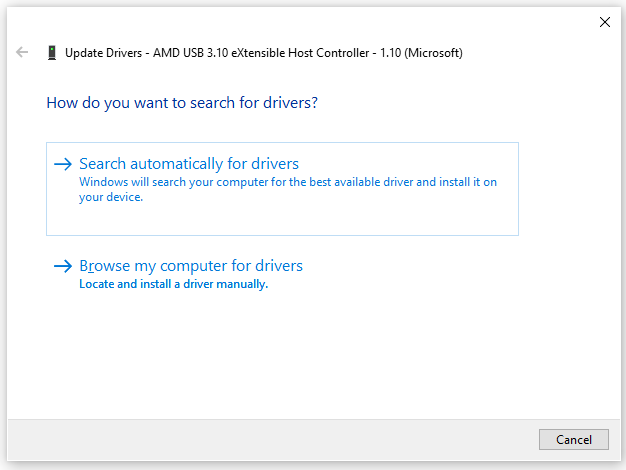Click the device icon beside Update Drivers title
This screenshot has width=626, height=470.
click(52, 53)
